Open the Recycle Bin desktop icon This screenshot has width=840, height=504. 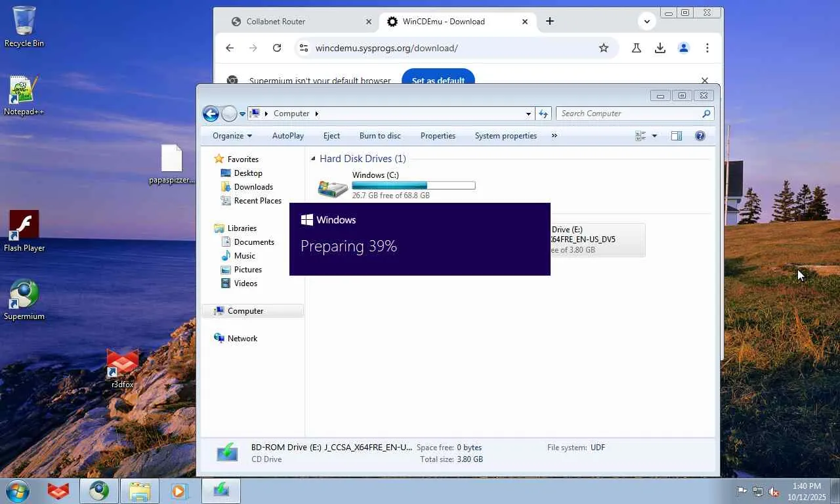click(24, 26)
